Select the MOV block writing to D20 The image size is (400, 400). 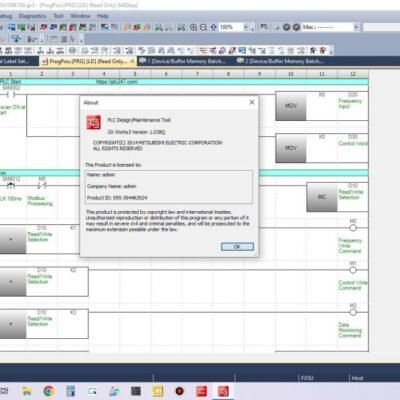point(291,106)
